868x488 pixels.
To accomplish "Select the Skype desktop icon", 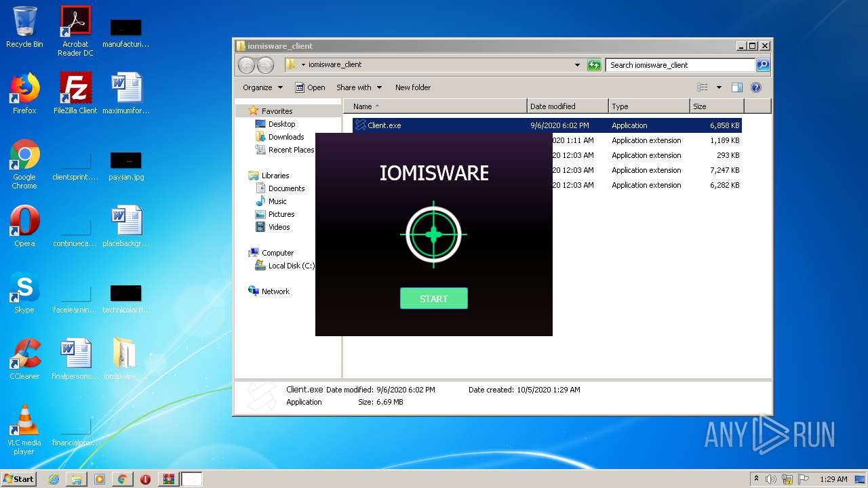I will tap(24, 293).
